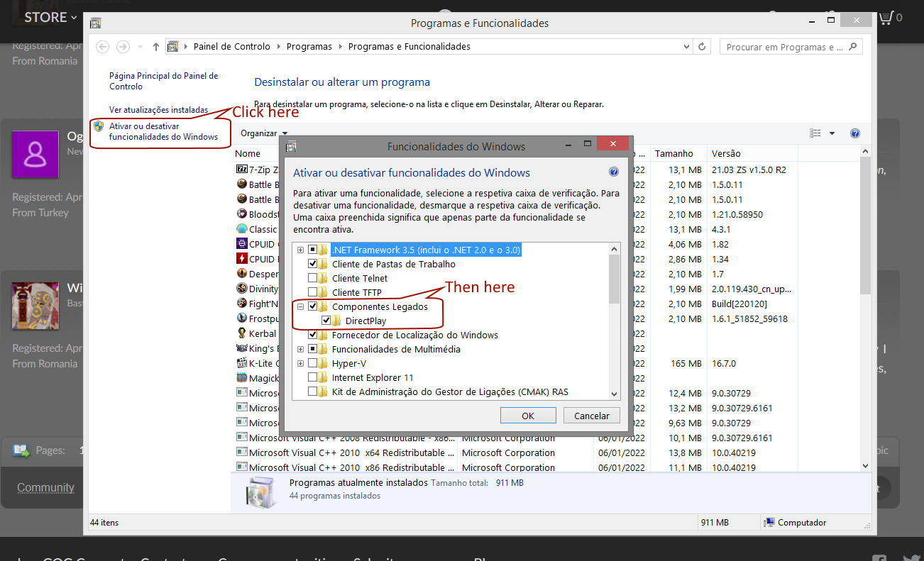Open help in Funcionalidades do Windows dialog
The image size is (924, 561).
(x=614, y=172)
